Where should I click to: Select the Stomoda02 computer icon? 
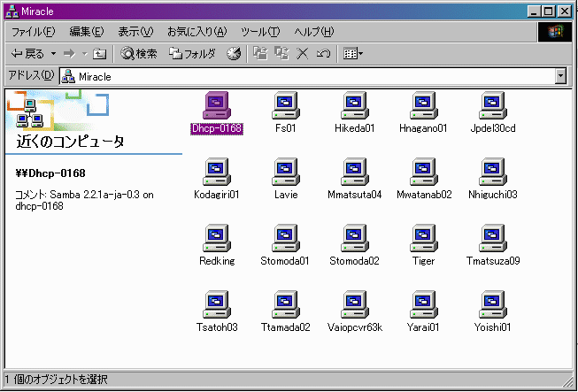(x=355, y=238)
